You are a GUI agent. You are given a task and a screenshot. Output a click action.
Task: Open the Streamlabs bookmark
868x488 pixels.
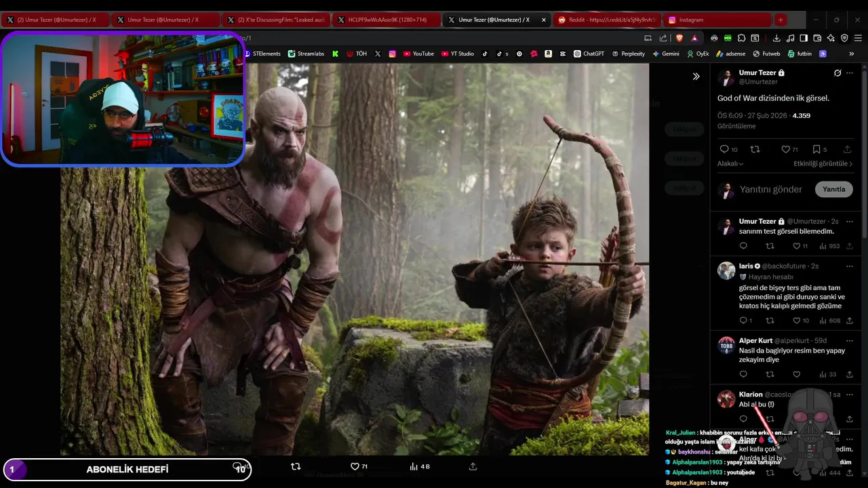[x=306, y=54]
